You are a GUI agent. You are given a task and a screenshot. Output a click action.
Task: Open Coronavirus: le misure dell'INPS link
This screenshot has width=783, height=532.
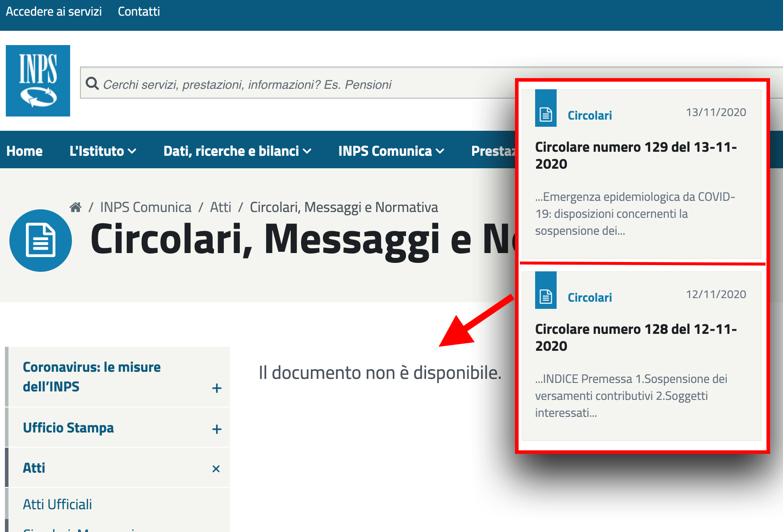click(92, 377)
